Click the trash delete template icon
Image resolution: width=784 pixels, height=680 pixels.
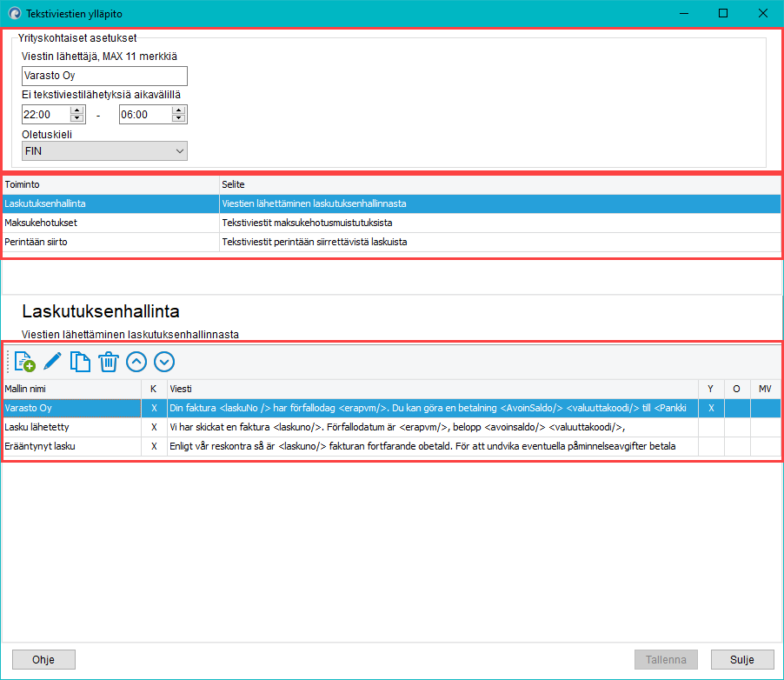click(108, 362)
